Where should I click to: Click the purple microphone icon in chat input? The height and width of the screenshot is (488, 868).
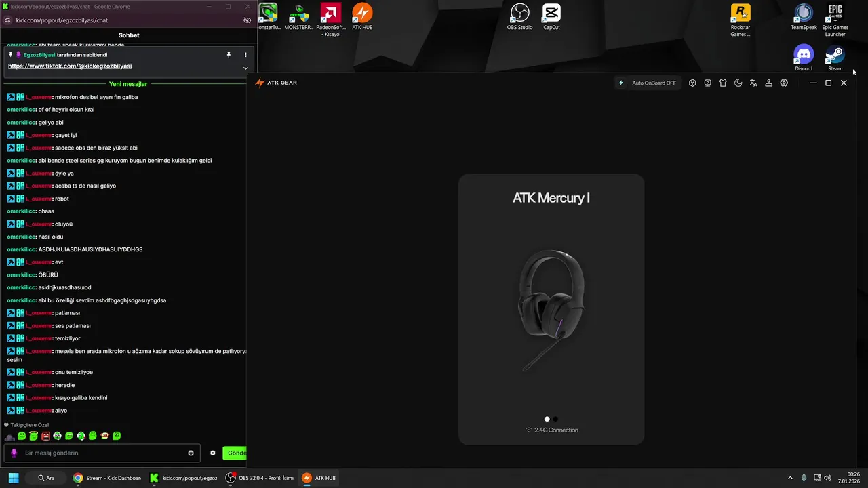14,453
